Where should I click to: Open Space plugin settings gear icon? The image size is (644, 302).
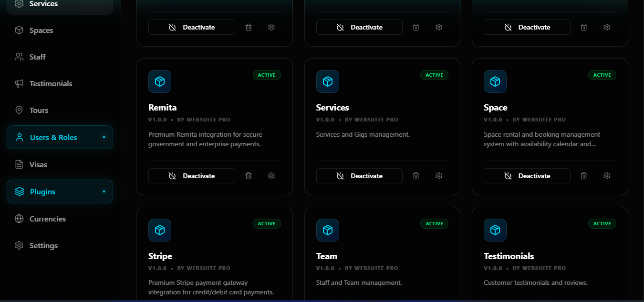point(607,176)
